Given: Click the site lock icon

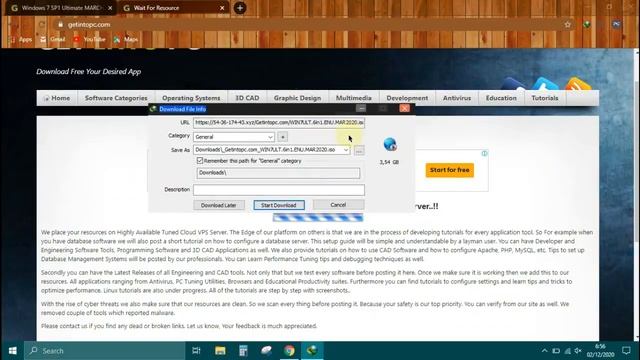Looking at the screenshot, I should tap(60, 24).
